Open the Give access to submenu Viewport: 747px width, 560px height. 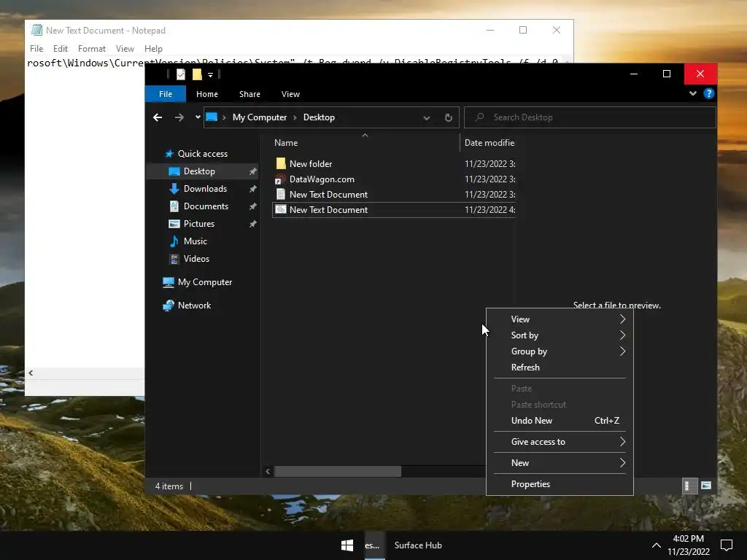(x=560, y=442)
